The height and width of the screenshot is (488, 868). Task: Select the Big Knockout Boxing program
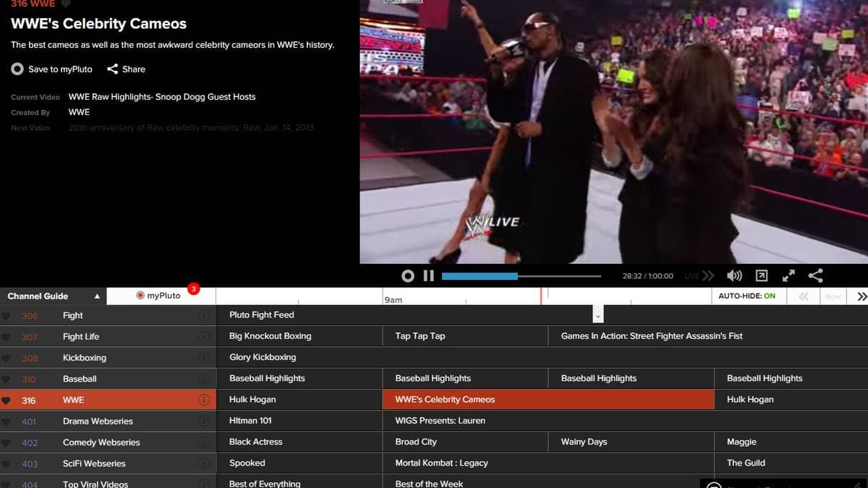point(299,336)
